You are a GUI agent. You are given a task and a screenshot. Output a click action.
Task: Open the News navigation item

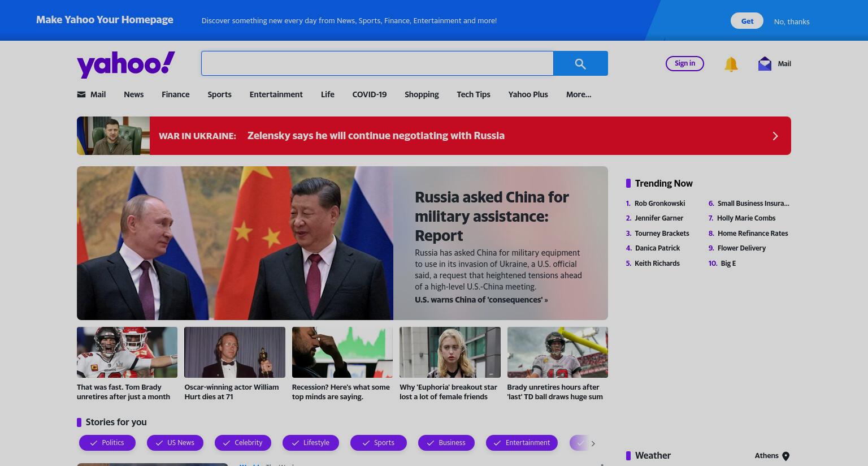click(133, 94)
